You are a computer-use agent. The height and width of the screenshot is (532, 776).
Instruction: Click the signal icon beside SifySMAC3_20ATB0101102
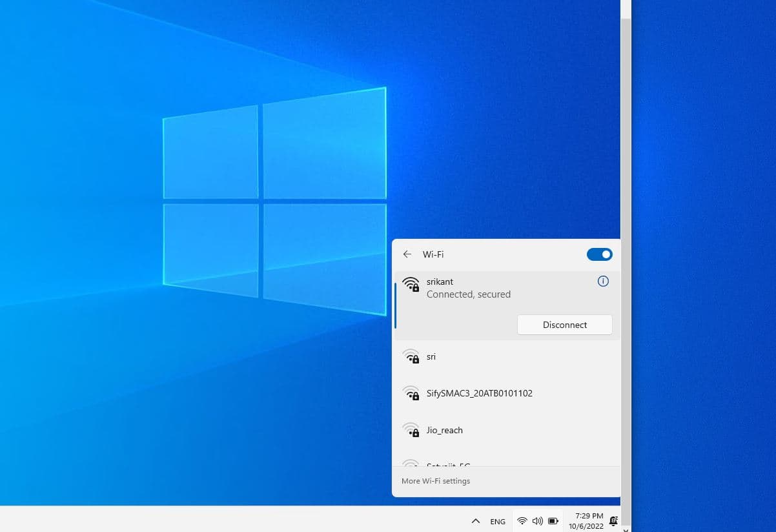coord(411,393)
